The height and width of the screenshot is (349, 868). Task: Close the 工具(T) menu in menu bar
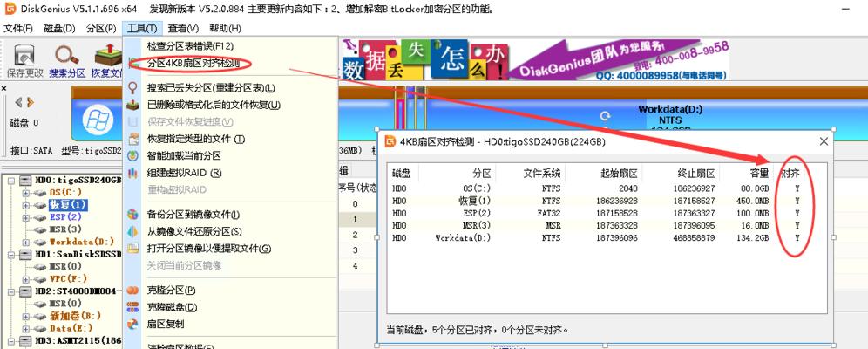[x=142, y=29]
